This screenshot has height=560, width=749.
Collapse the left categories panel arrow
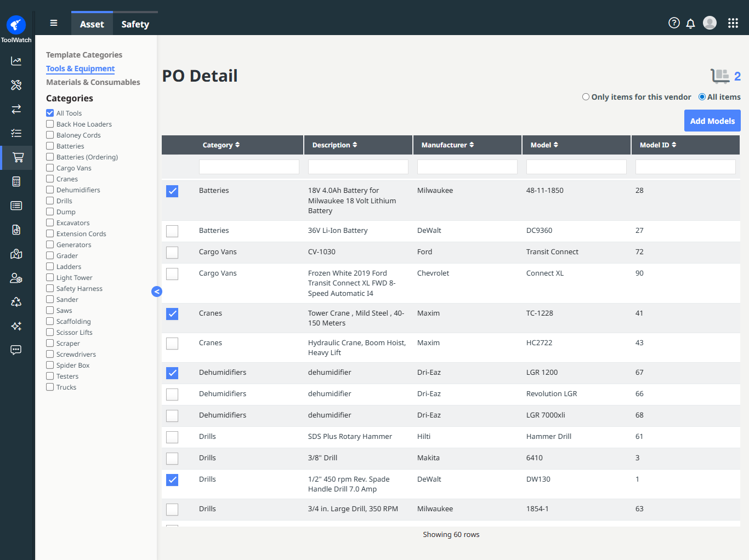click(x=157, y=292)
